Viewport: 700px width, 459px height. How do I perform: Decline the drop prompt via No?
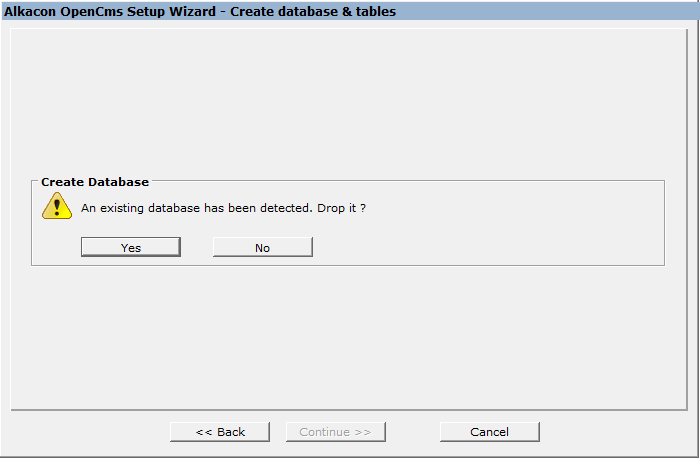(262, 247)
